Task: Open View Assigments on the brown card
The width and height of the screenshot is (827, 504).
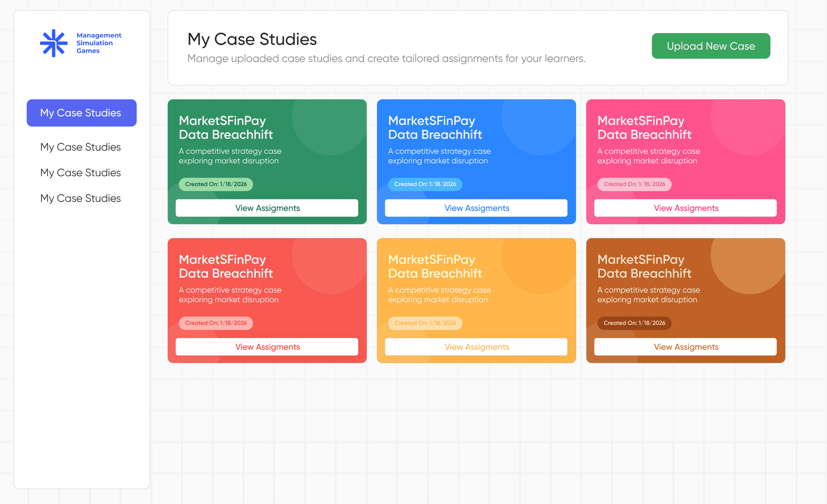Action: 686,347
